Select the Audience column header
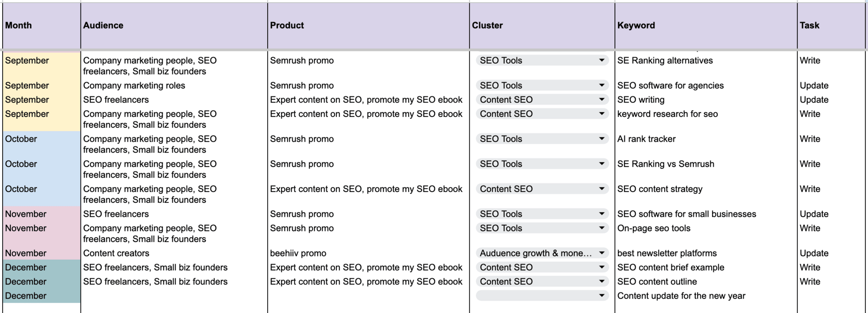 174,26
